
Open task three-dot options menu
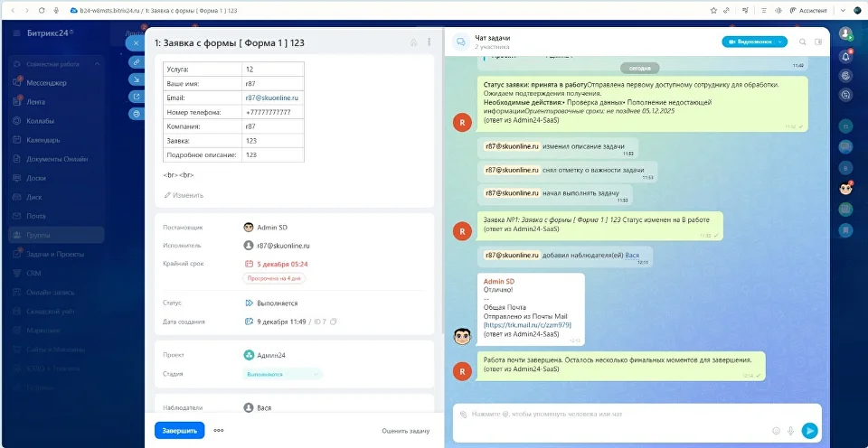pos(429,42)
